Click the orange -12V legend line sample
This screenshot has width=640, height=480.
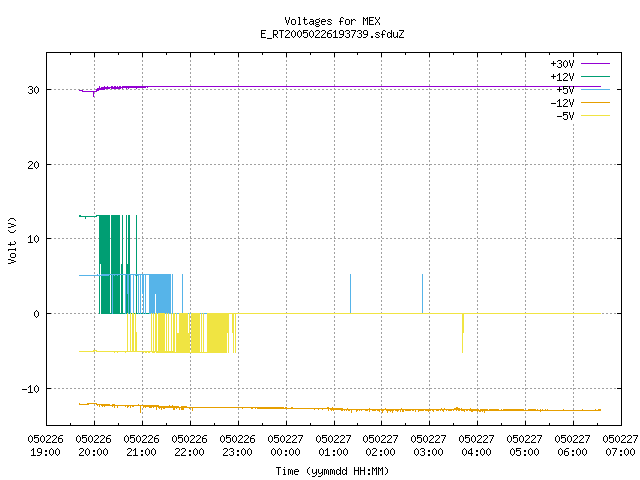pos(595,102)
